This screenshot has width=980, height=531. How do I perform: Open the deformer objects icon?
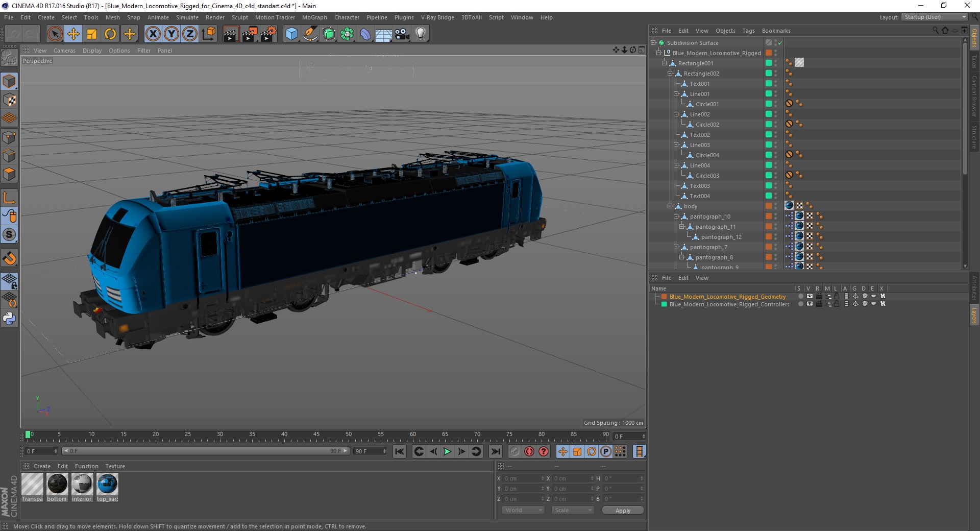pyautogui.click(x=365, y=34)
